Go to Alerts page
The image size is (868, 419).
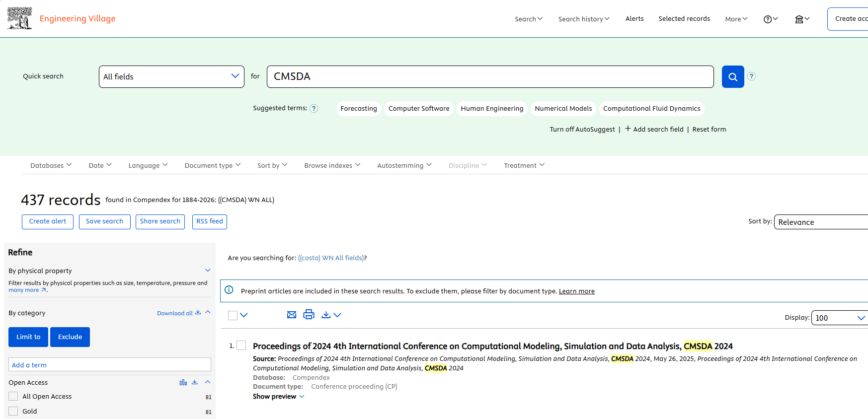point(634,18)
